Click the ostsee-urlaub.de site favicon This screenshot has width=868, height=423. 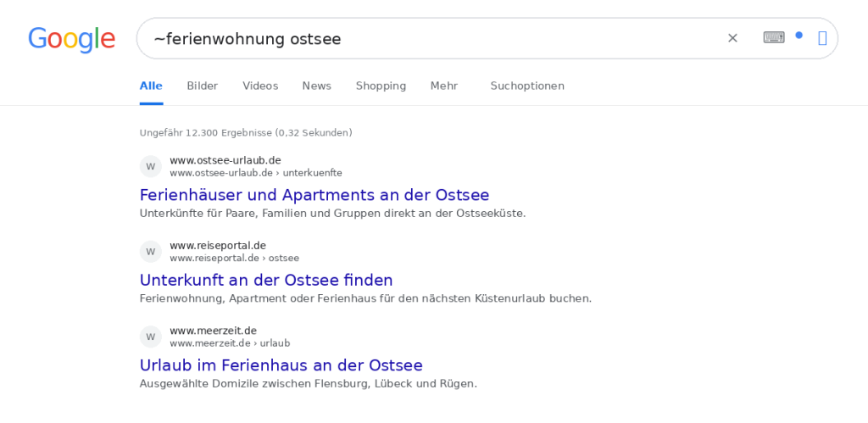(151, 167)
